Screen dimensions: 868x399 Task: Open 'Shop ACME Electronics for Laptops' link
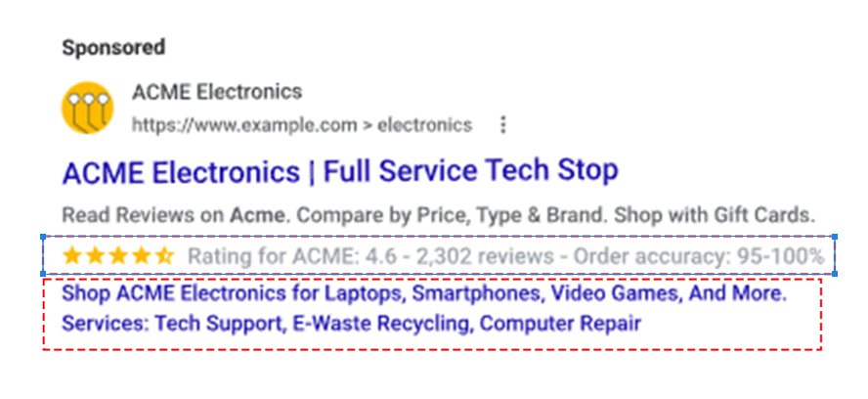(x=424, y=292)
